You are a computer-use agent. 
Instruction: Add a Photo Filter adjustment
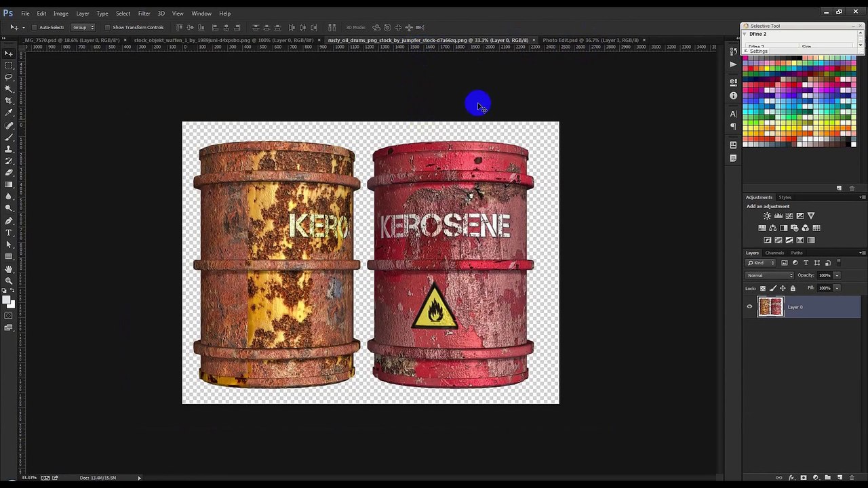coord(795,228)
